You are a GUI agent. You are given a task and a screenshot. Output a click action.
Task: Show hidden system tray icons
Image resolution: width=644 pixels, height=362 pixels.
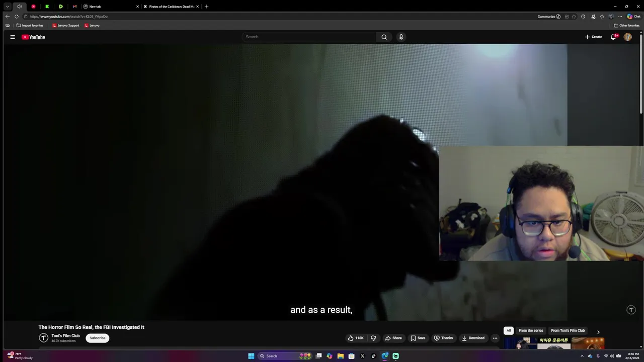click(x=582, y=356)
